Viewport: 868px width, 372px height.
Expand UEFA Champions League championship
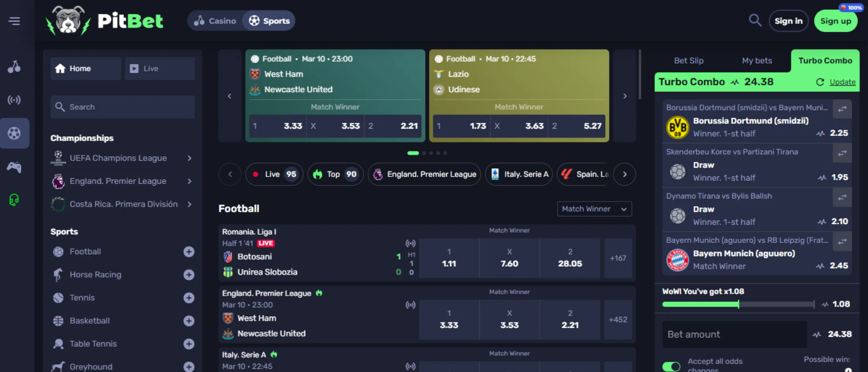click(189, 158)
